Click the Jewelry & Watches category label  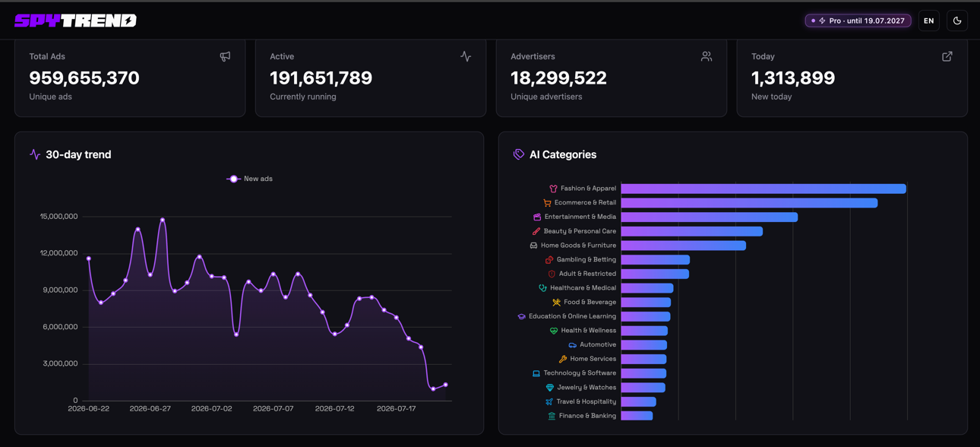[x=586, y=388]
